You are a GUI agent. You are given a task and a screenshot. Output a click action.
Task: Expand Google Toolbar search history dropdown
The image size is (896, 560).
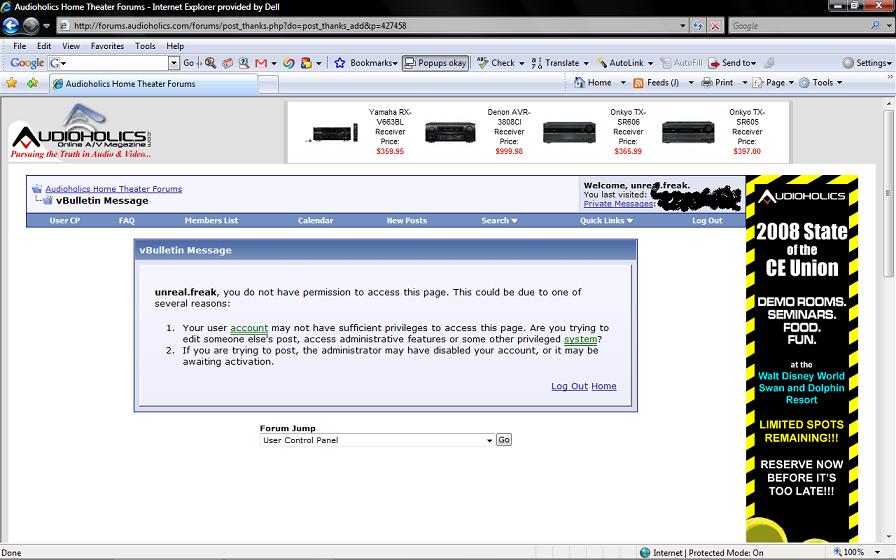point(174,63)
